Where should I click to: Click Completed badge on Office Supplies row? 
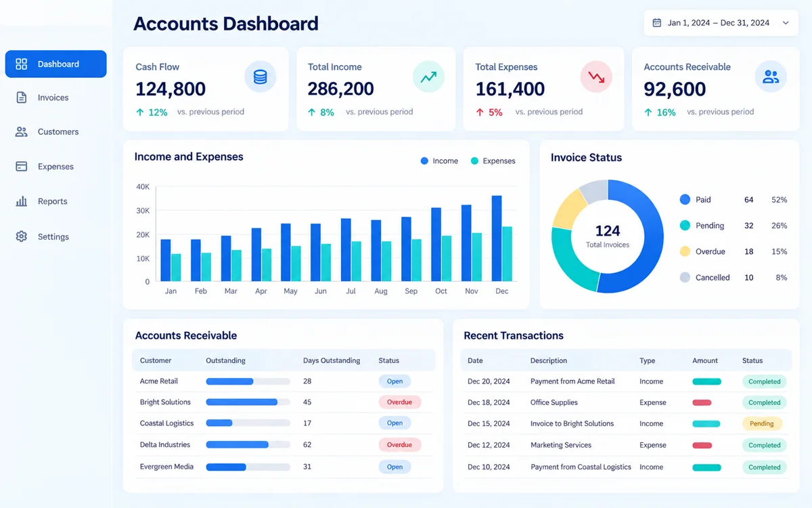click(765, 402)
